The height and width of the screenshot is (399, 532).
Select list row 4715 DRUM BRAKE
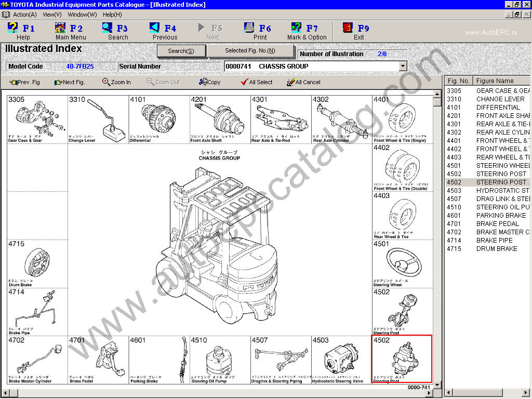487,249
